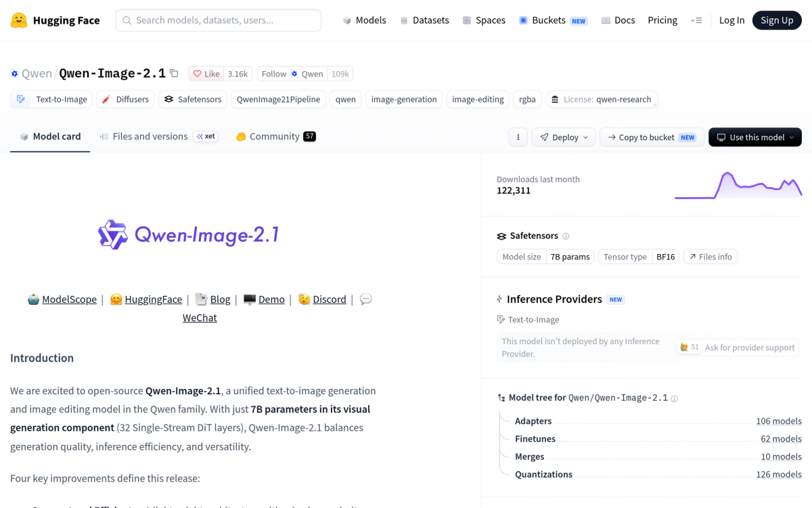Select the rgba tag
812x508 pixels.
point(527,99)
